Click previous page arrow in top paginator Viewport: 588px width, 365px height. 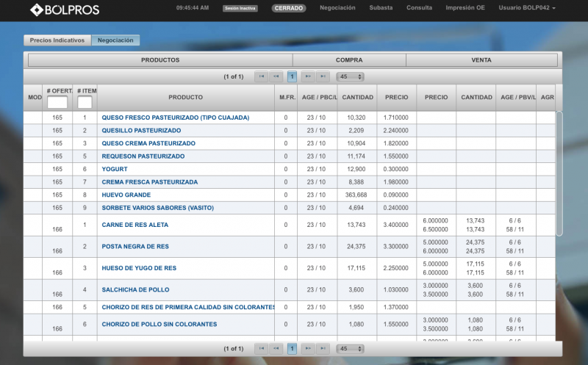point(276,76)
